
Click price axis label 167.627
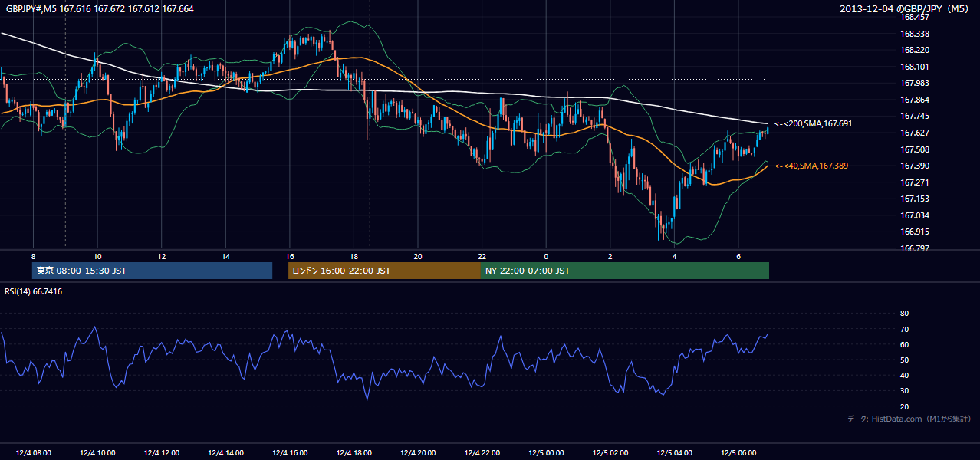tap(914, 133)
